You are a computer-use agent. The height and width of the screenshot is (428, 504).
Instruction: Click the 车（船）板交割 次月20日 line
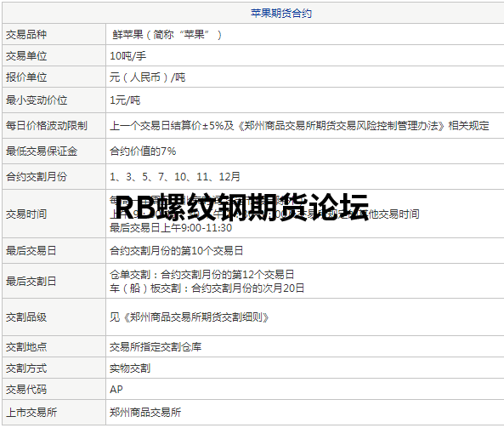click(x=207, y=288)
